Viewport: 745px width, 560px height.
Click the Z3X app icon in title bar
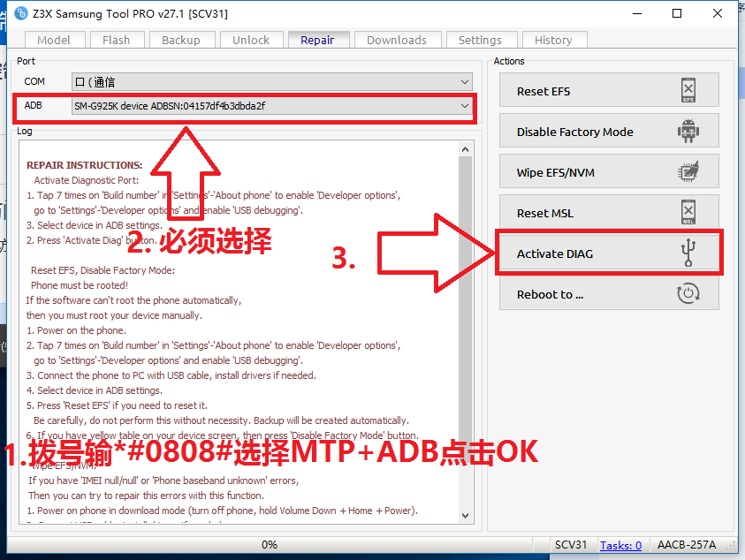pyautogui.click(x=21, y=13)
